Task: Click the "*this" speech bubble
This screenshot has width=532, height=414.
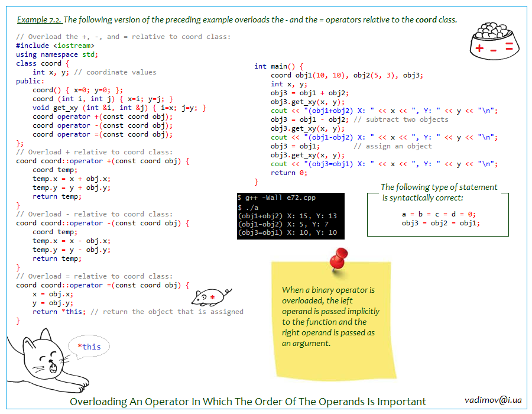Action: (x=89, y=347)
